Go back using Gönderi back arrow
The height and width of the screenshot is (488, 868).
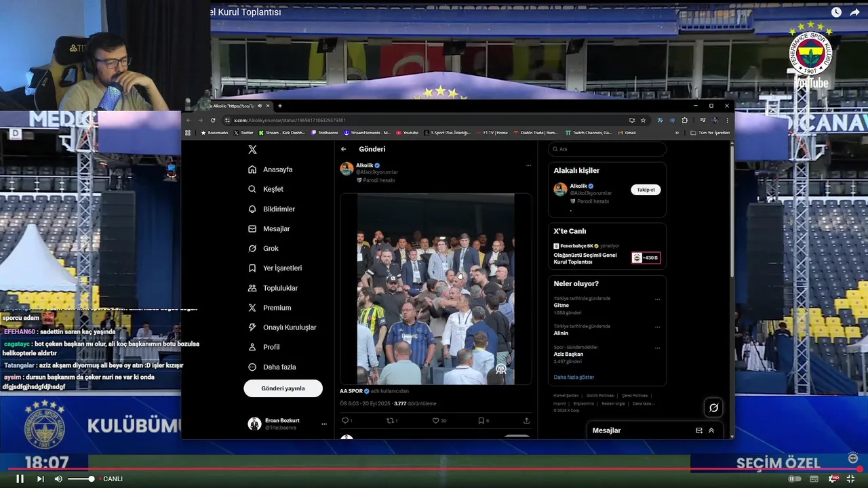coord(344,149)
